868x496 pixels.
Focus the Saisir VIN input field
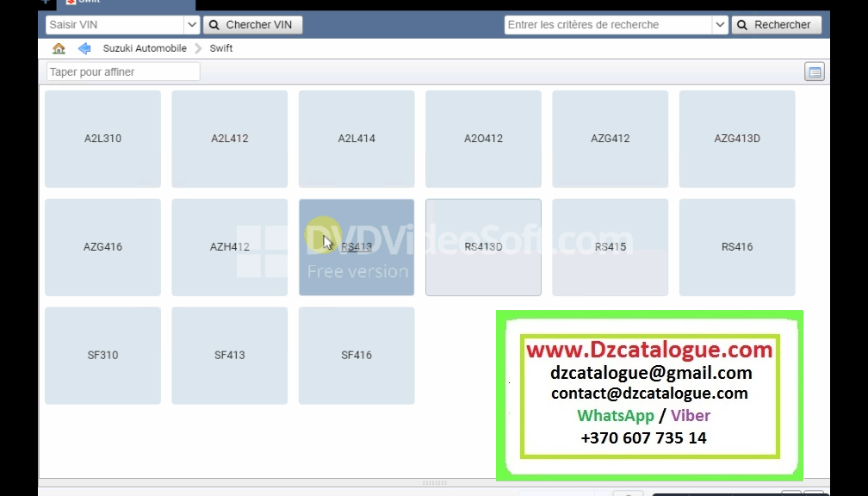click(x=115, y=24)
